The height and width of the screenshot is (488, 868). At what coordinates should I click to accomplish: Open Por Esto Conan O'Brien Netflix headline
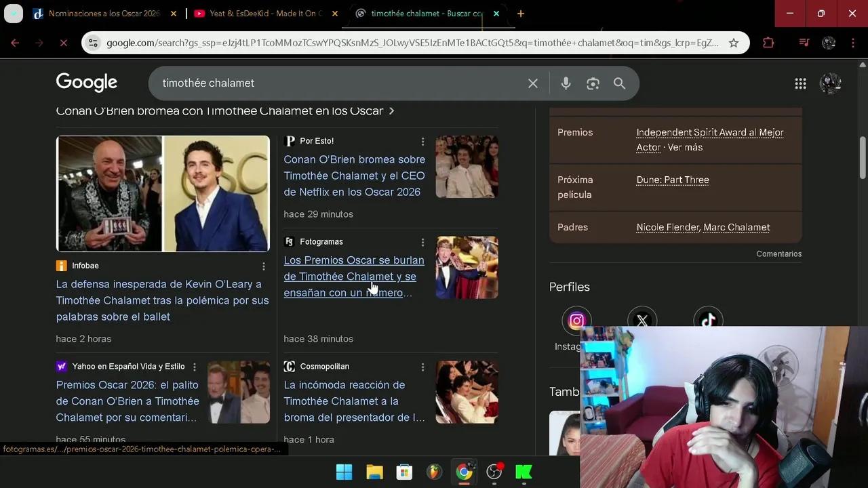pos(354,176)
